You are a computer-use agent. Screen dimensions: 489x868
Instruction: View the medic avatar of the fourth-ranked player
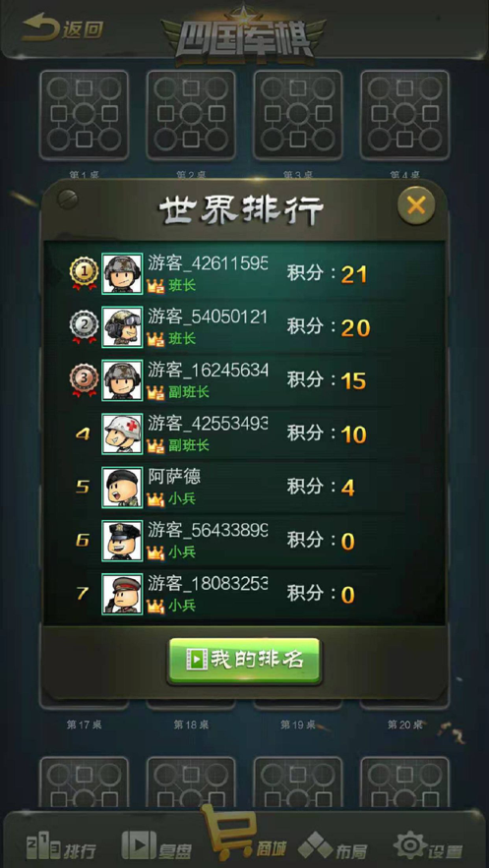tap(122, 434)
